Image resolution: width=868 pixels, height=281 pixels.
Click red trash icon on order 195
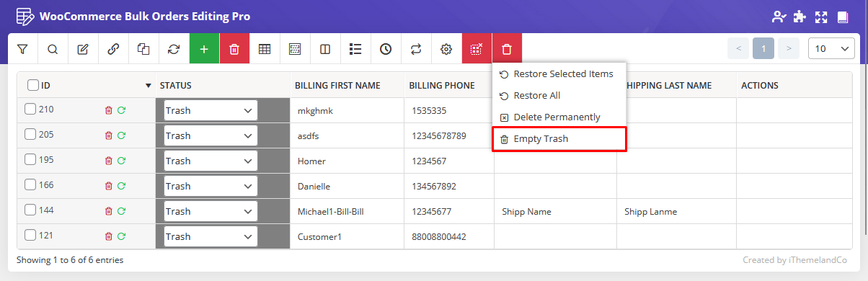pos(109,161)
